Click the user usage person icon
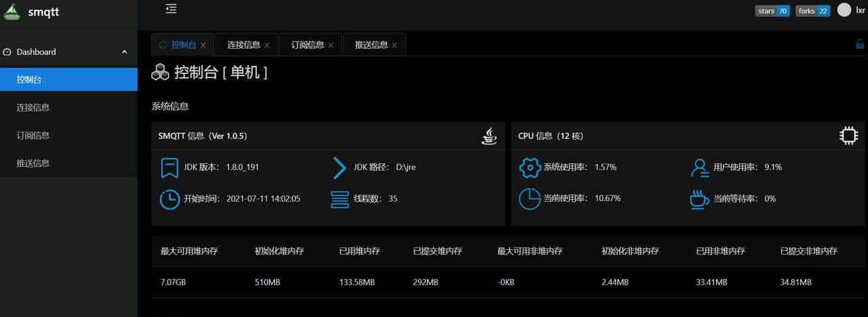This screenshot has height=317, width=868. [x=700, y=167]
